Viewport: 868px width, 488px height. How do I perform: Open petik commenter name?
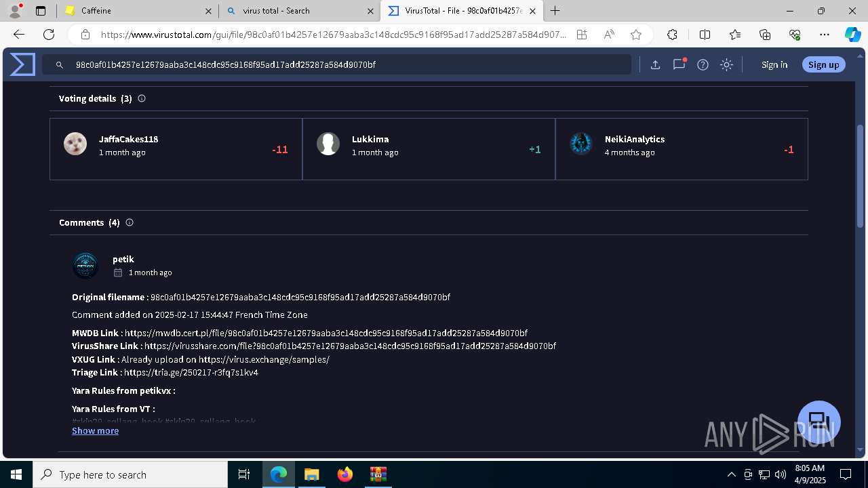(123, 259)
